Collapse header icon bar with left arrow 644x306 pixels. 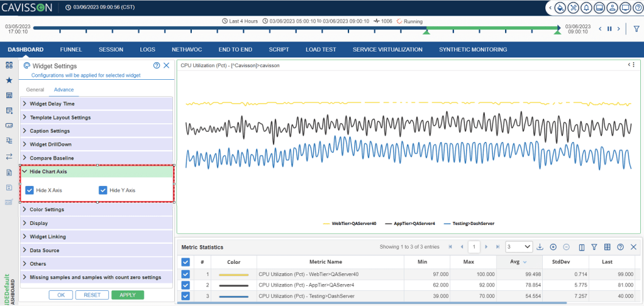[550, 8]
